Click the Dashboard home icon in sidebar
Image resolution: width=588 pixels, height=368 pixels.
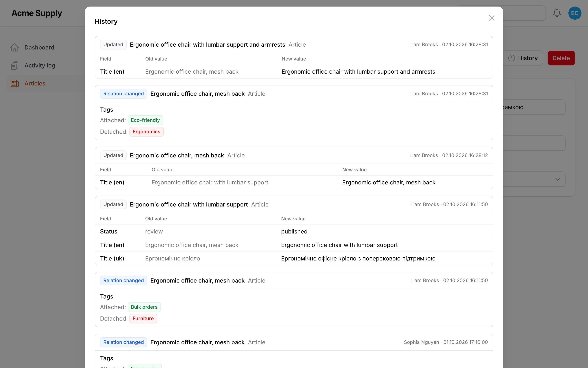point(14,47)
